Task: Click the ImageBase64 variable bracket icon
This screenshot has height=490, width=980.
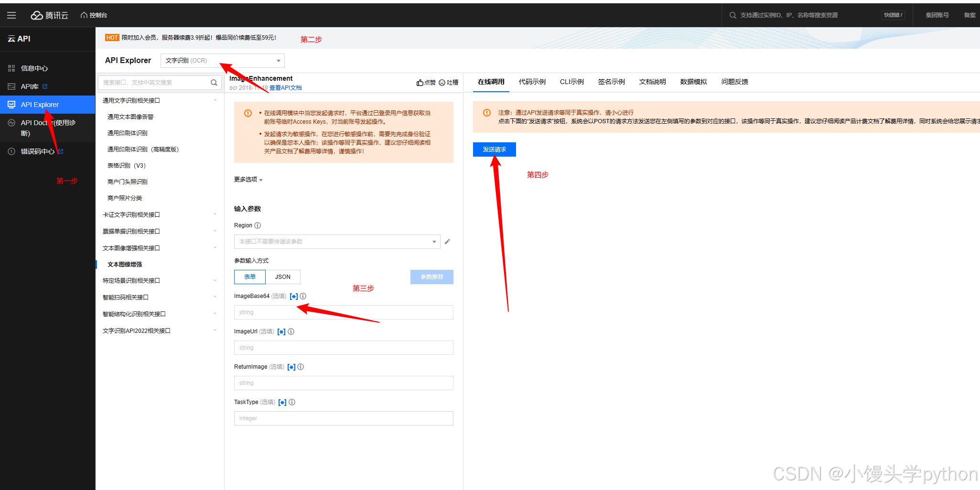Action: pyautogui.click(x=294, y=297)
